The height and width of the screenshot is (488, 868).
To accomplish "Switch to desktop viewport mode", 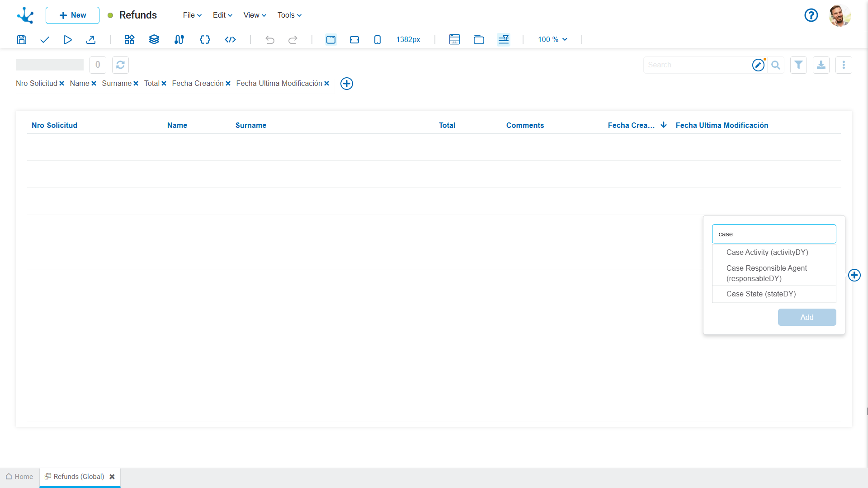I will click(331, 40).
